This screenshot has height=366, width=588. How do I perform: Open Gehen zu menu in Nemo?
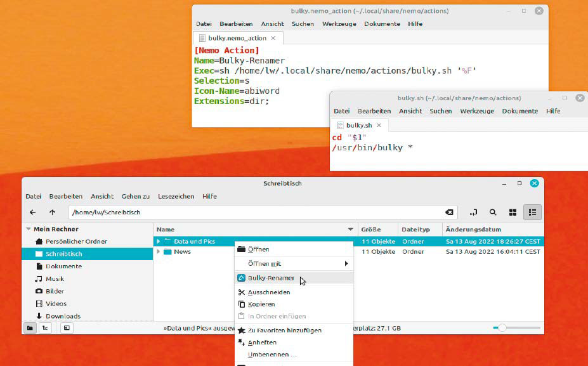(x=135, y=196)
